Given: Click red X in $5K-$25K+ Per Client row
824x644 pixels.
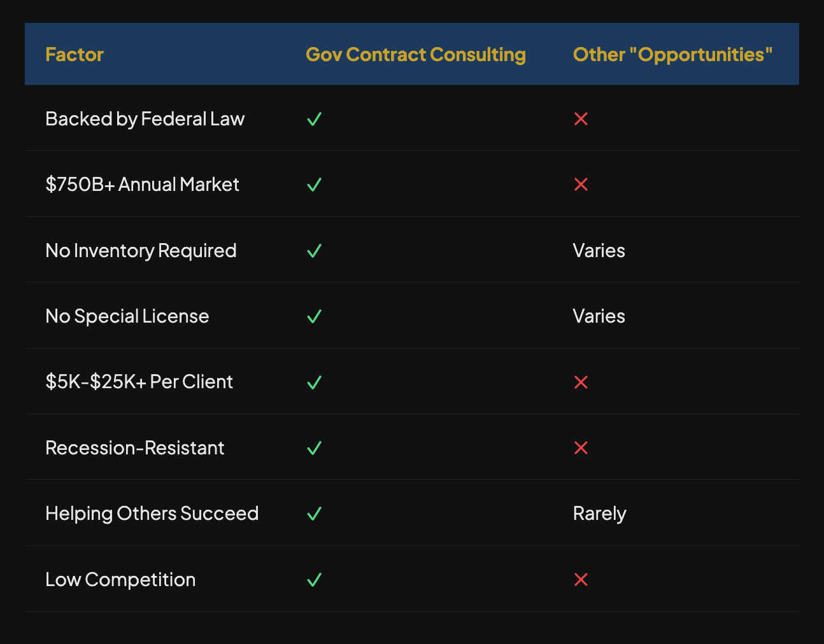Looking at the screenshot, I should click(581, 382).
